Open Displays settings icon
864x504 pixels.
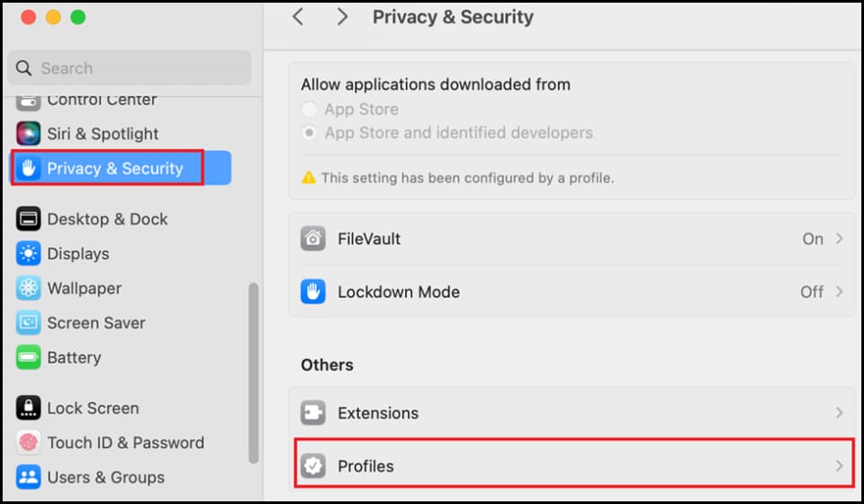point(28,254)
